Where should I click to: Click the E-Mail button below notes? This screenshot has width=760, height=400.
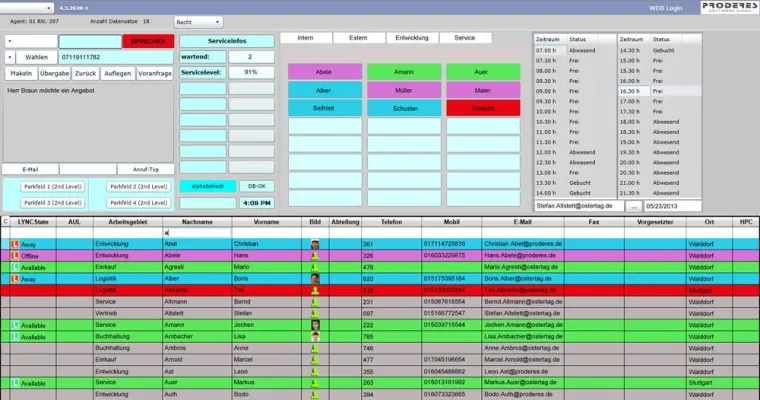tap(30, 169)
